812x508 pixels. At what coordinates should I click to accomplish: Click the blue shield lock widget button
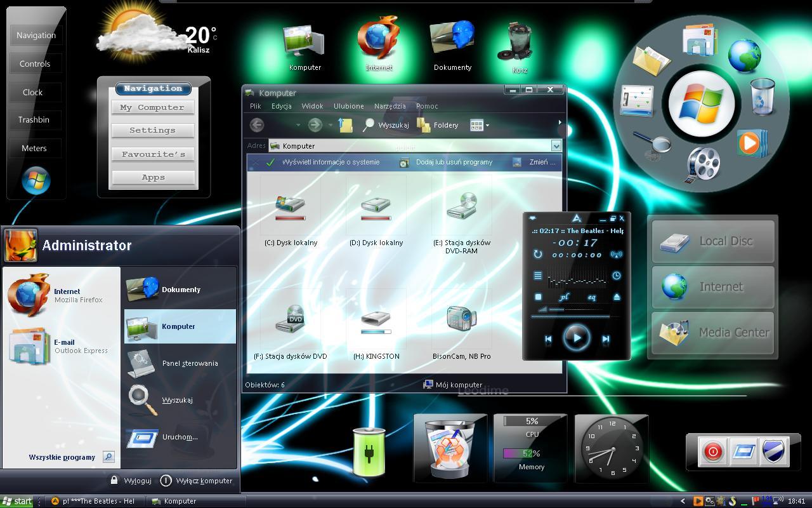point(775,451)
